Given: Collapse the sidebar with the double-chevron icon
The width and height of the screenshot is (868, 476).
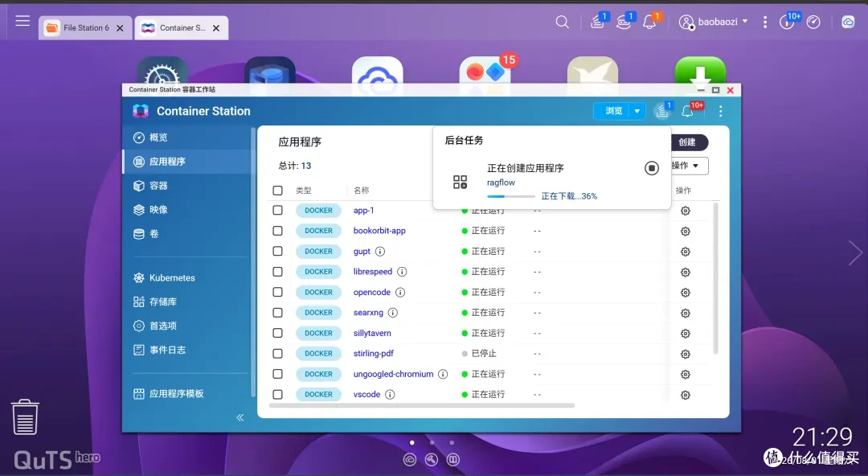Looking at the screenshot, I should click(x=240, y=418).
